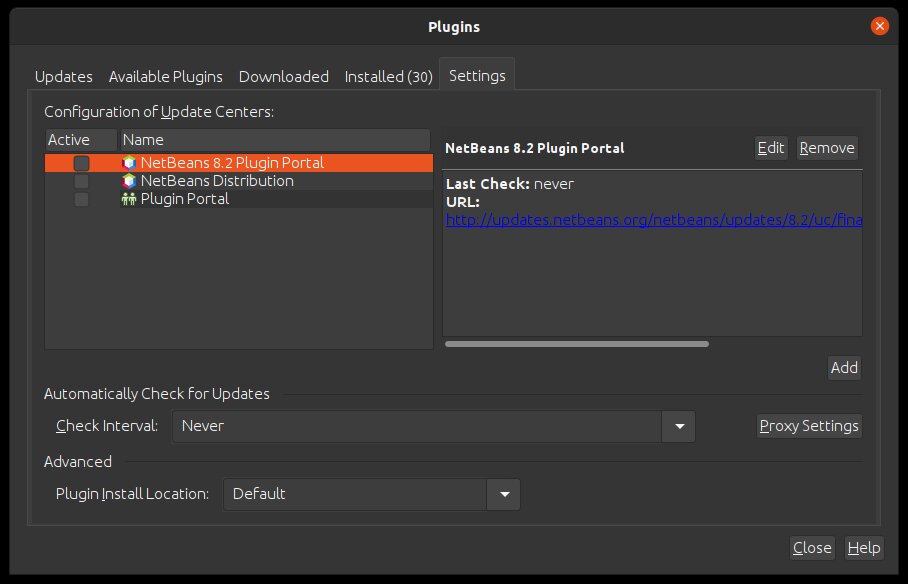Click the NetBeans Distribution icon
The height and width of the screenshot is (584, 908).
pos(127,181)
